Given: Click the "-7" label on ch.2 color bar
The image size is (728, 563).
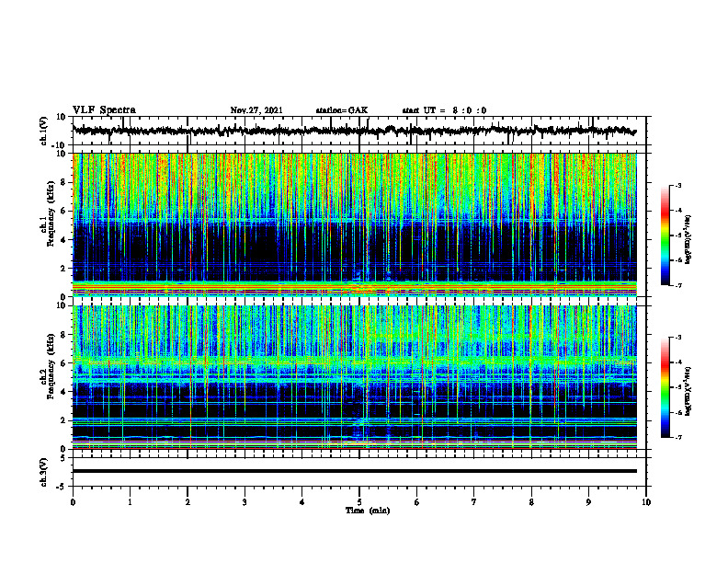Looking at the screenshot, I should [677, 438].
